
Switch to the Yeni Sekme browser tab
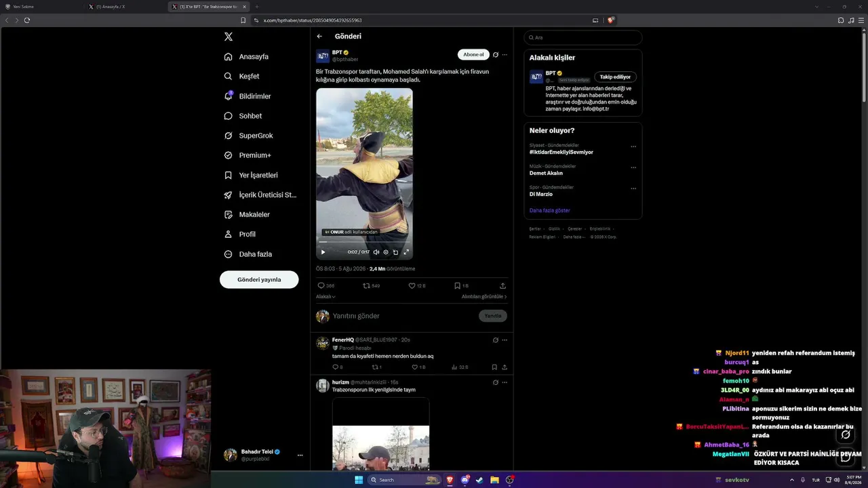coord(42,7)
